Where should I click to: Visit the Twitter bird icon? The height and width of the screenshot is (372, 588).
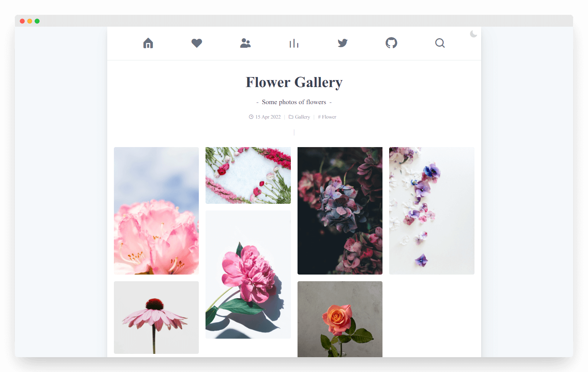(x=342, y=43)
